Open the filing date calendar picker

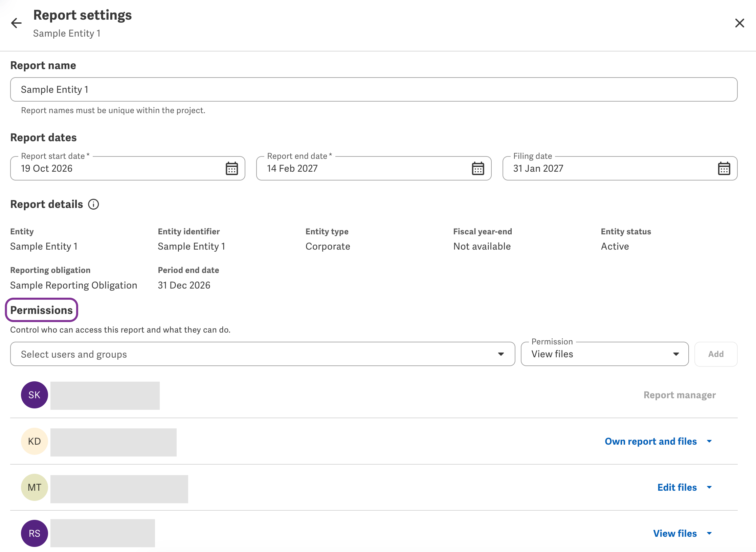pos(724,168)
